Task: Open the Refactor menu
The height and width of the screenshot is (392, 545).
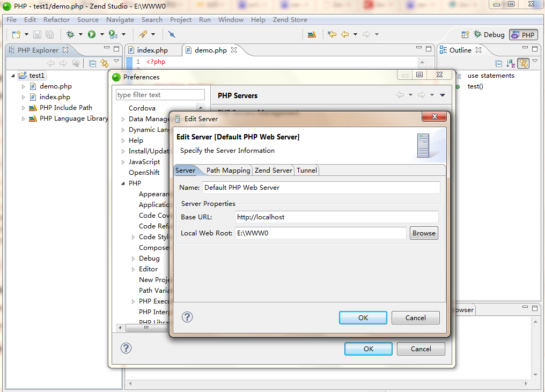Action: click(x=56, y=20)
